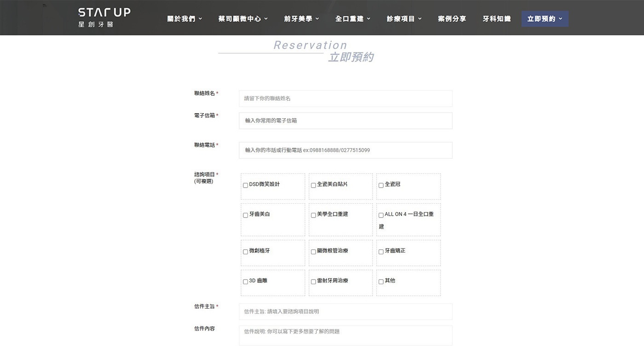Open the 前牙美學 menu
The image size is (644, 356).
click(301, 19)
